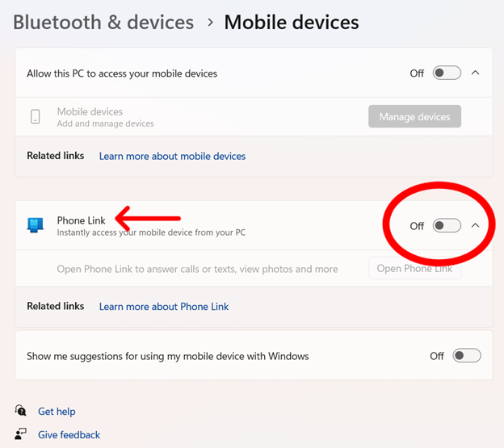Enable suggestions for using mobile device toggle
The width and height of the screenshot is (504, 448).
pos(467,355)
